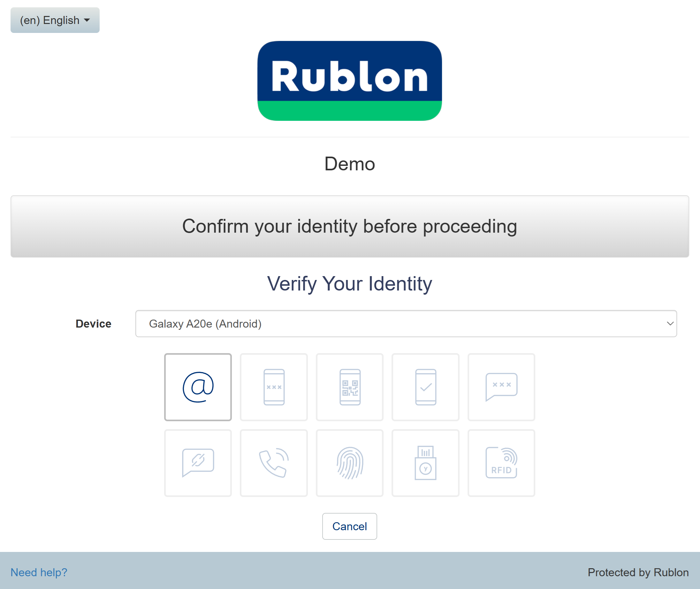Click the Protected by Rublon text
Viewport: 700px width, 589px height.
(x=638, y=572)
